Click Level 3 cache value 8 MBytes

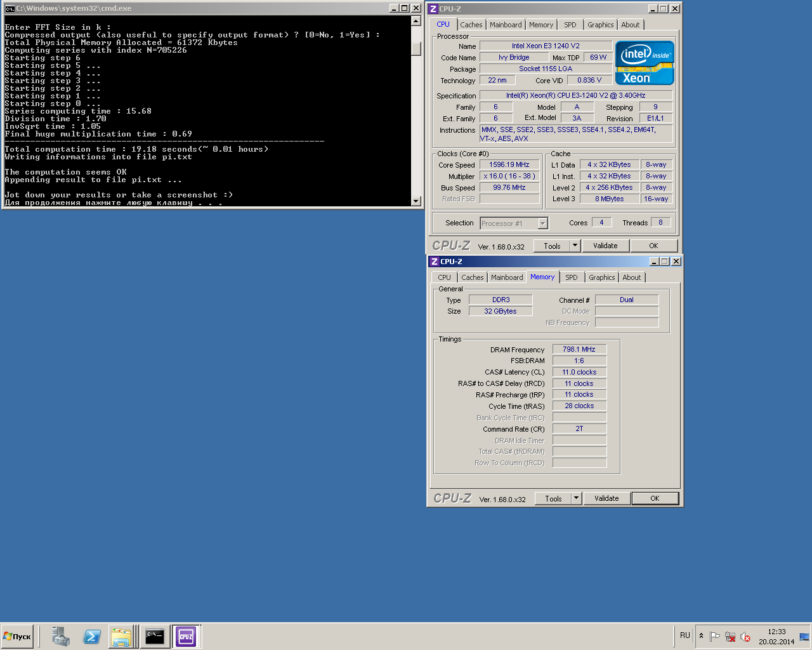609,199
